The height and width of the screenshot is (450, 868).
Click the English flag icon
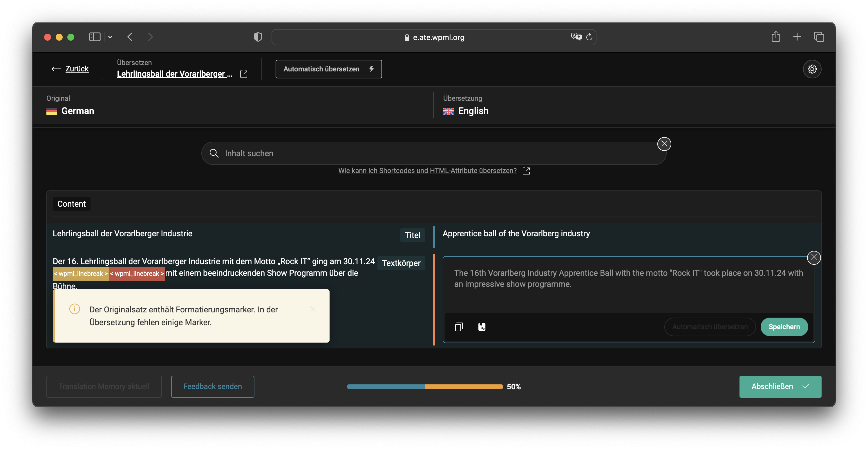coord(448,111)
